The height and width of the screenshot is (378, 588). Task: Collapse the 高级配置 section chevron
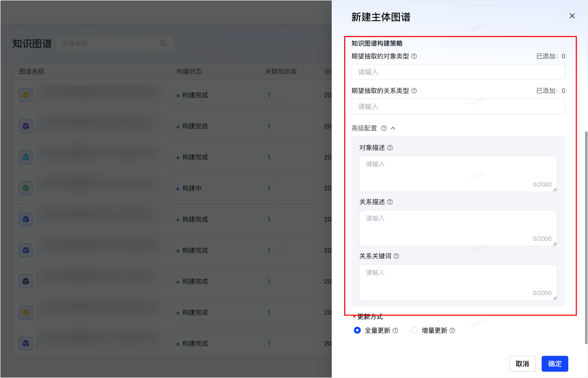tap(393, 128)
